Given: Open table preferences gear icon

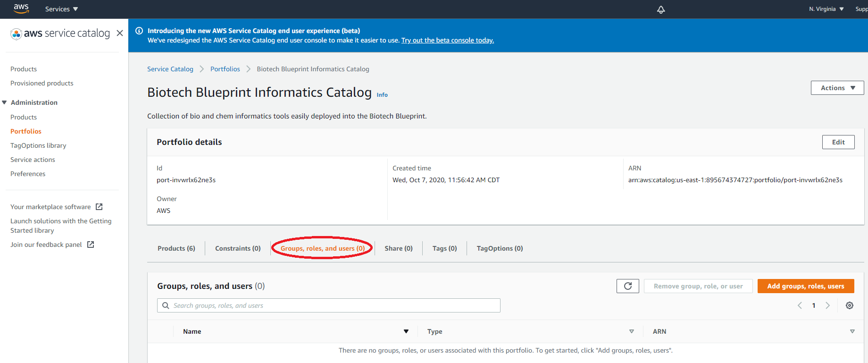Looking at the screenshot, I should click(850, 305).
